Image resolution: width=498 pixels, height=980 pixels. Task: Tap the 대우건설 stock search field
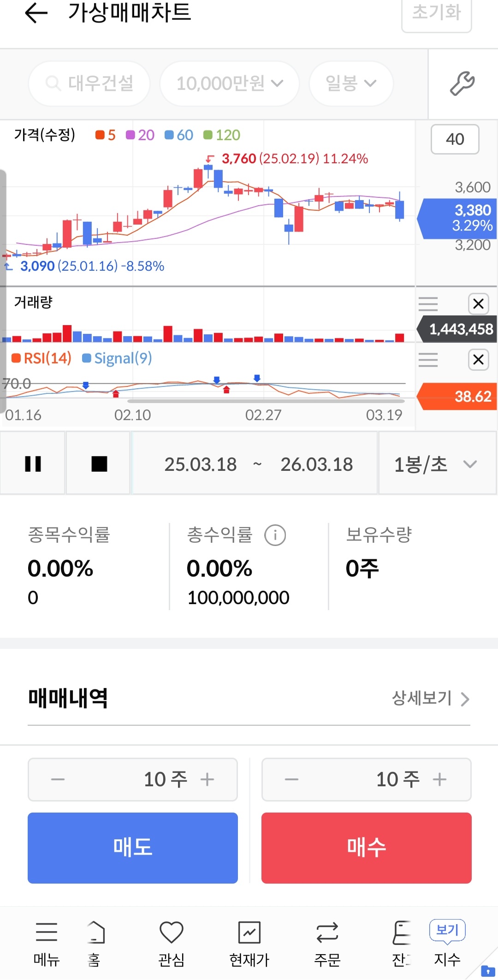tap(89, 83)
